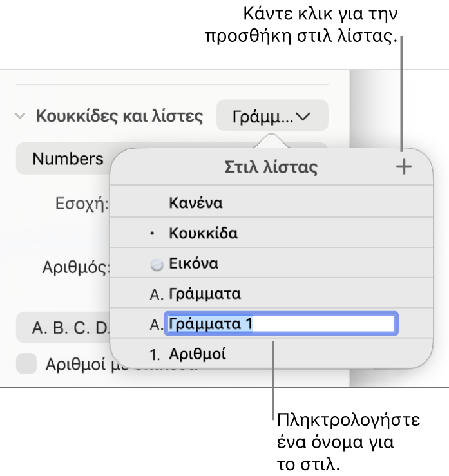Open the Numbers type dropdown
The width and height of the screenshot is (449, 476).
coord(63,158)
